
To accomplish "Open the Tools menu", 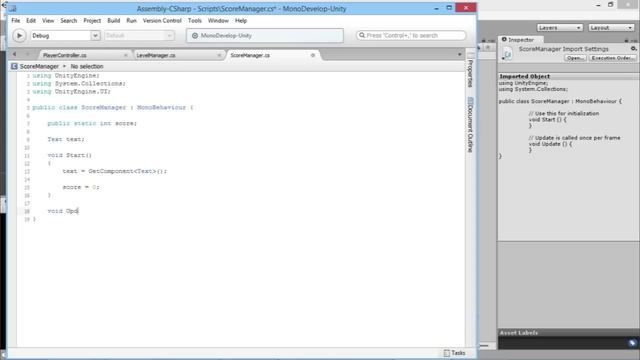I will click(x=195, y=20).
